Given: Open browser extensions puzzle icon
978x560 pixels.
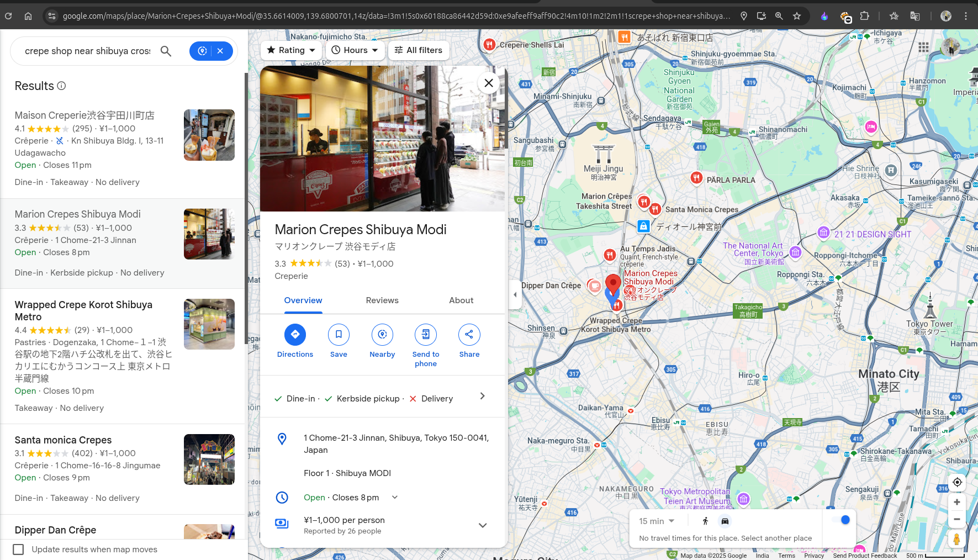Looking at the screenshot, I should (x=865, y=16).
